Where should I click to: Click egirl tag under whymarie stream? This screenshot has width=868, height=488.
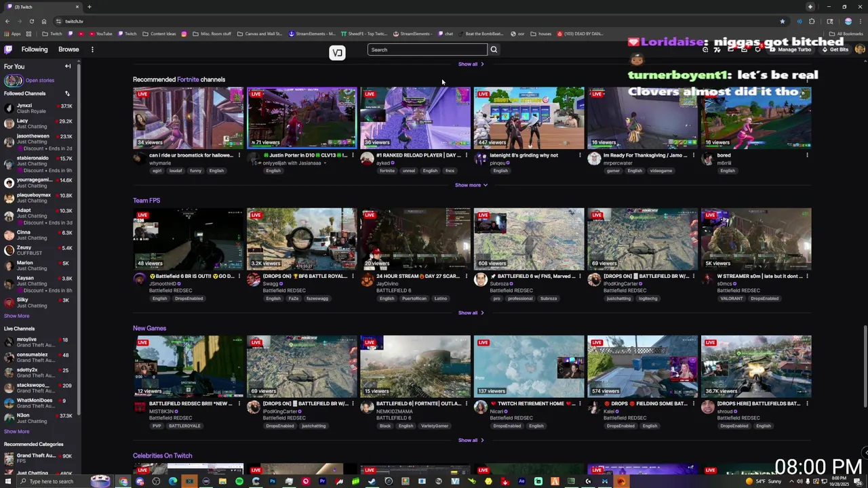tap(157, 171)
